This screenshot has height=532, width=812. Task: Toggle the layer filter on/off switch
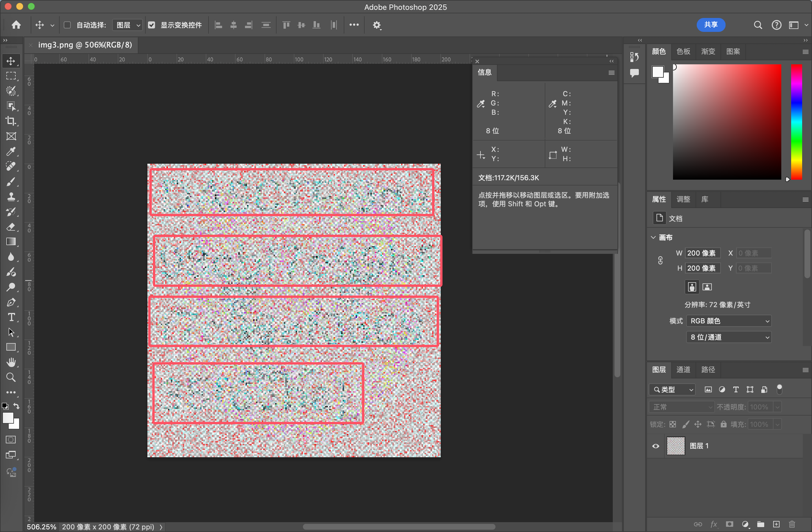[780, 389]
